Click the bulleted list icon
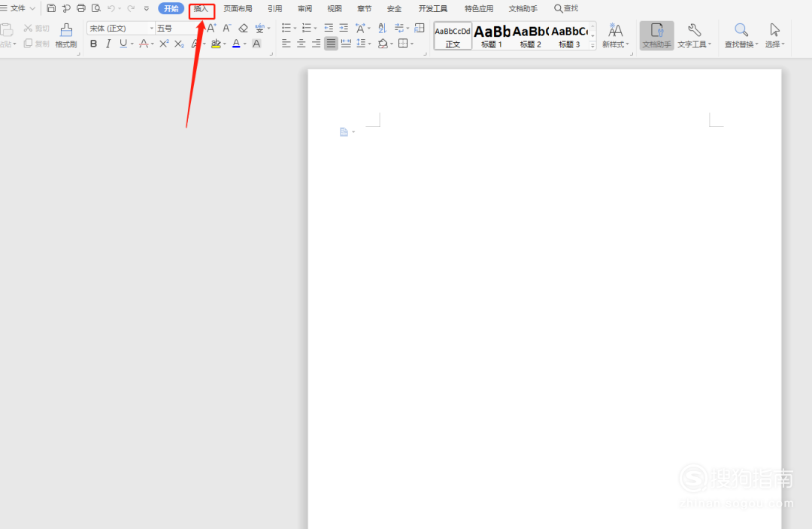The width and height of the screenshot is (812, 529). point(286,28)
